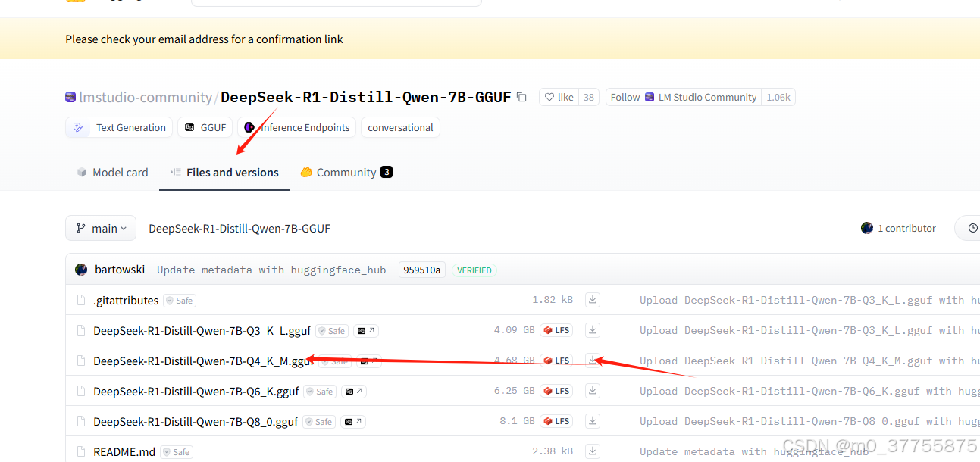Click the 8.1 GB file size
The width and height of the screenshot is (980, 462).
517,421
